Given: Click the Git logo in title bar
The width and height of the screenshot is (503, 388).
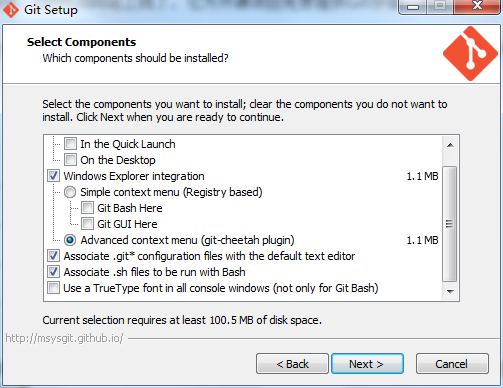Looking at the screenshot, I should [x=11, y=10].
